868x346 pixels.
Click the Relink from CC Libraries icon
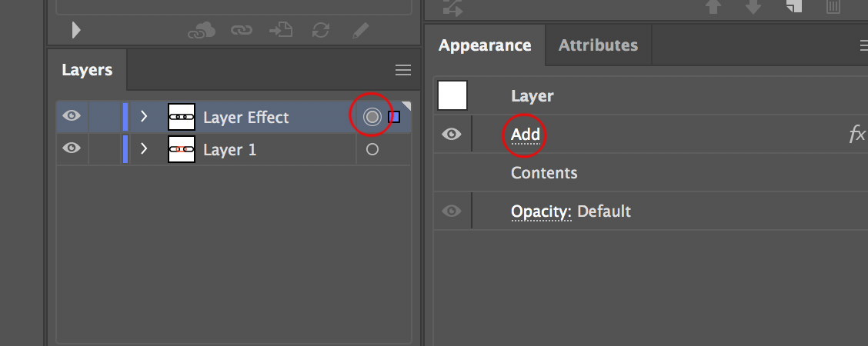[202, 30]
